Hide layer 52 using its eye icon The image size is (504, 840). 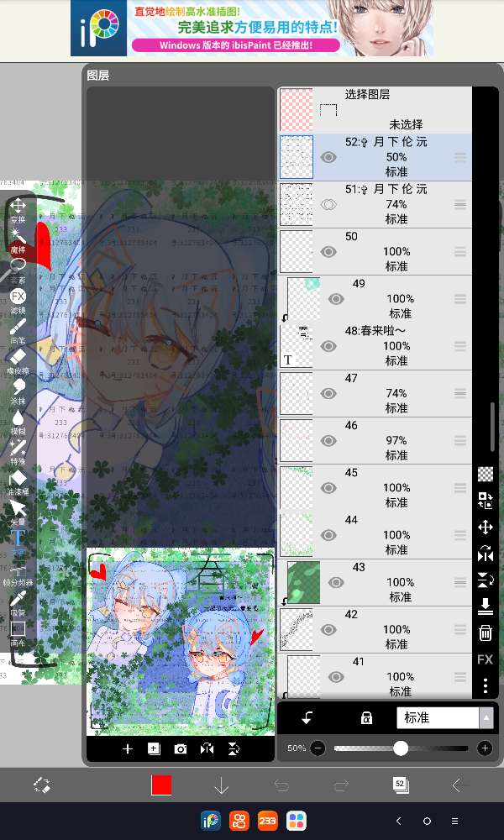click(328, 157)
